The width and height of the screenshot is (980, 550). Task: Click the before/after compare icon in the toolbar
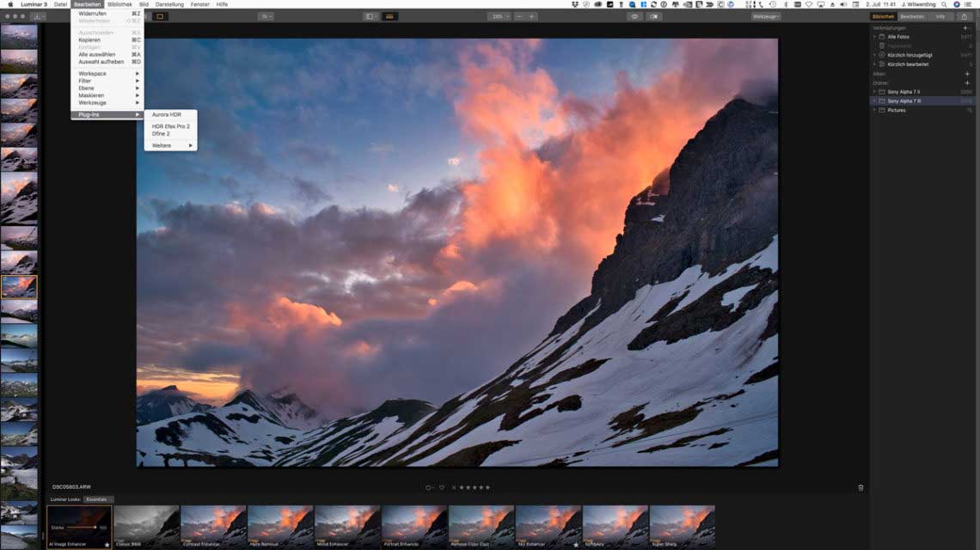(655, 16)
